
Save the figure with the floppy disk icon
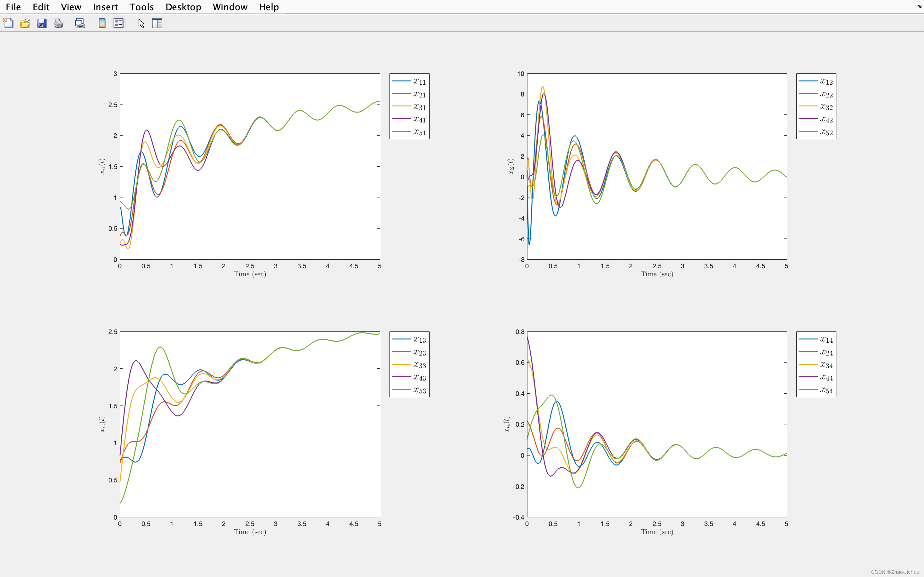tap(42, 23)
